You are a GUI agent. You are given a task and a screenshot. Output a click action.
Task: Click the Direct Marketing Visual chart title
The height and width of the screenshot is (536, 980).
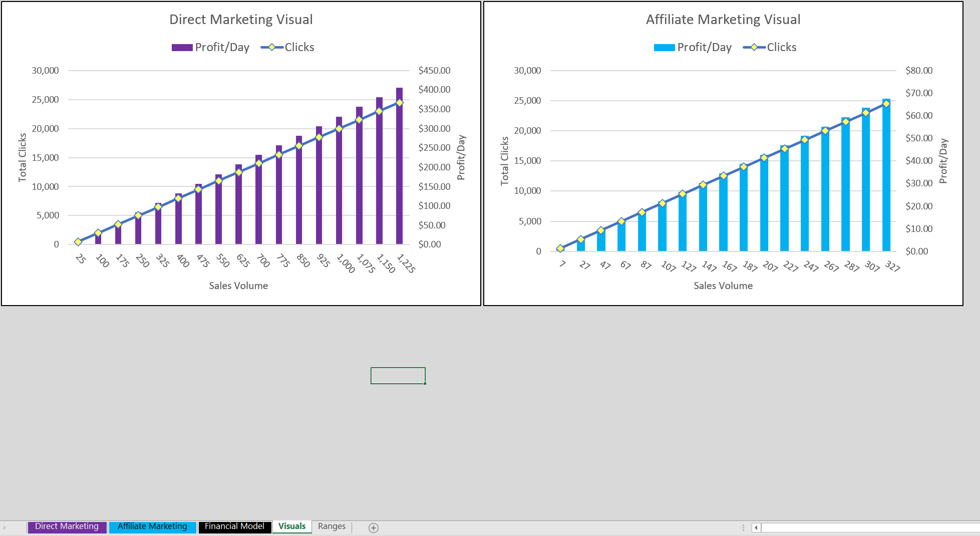(x=241, y=20)
